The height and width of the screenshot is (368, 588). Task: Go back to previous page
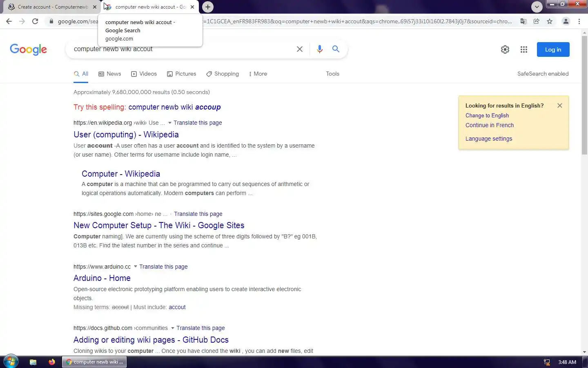pos(9,21)
